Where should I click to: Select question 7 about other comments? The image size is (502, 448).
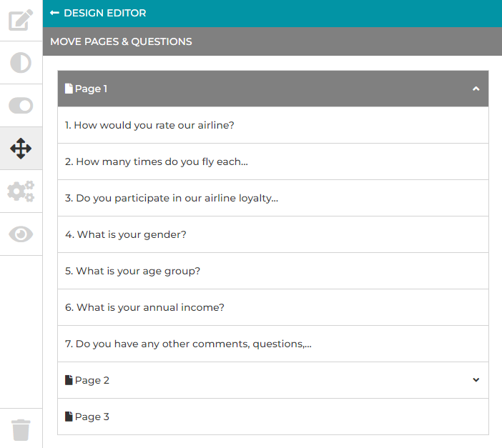[273, 344]
